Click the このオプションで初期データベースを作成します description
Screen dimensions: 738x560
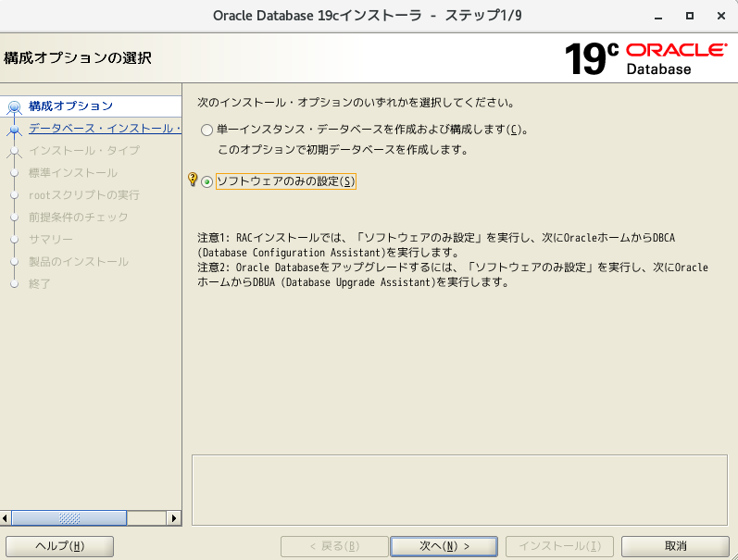pos(344,150)
